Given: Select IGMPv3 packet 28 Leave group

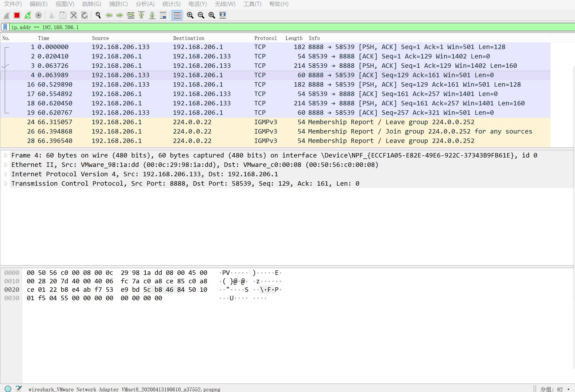Looking at the screenshot, I should pos(275,141).
